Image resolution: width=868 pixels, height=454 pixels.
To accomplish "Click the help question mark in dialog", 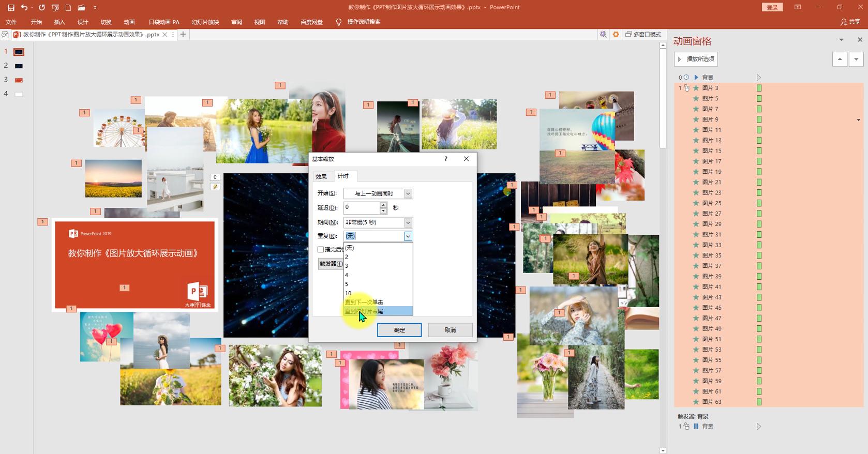I will [446, 159].
